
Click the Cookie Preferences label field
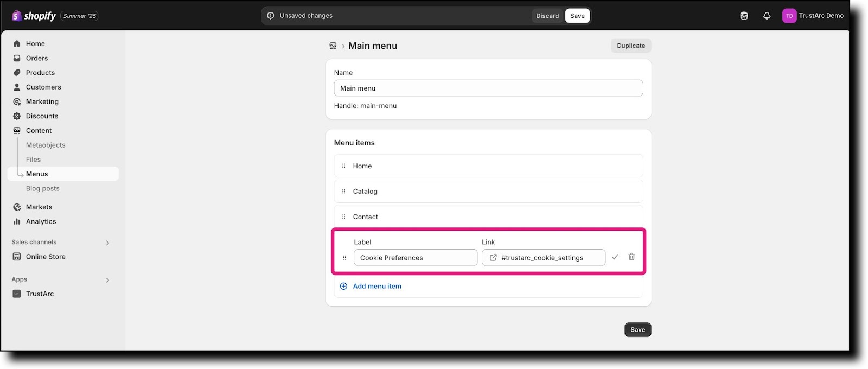(416, 258)
